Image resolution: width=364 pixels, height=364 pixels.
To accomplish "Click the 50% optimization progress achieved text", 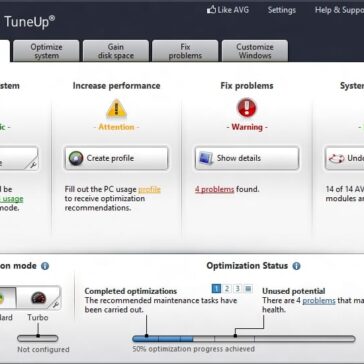I will (193, 349).
